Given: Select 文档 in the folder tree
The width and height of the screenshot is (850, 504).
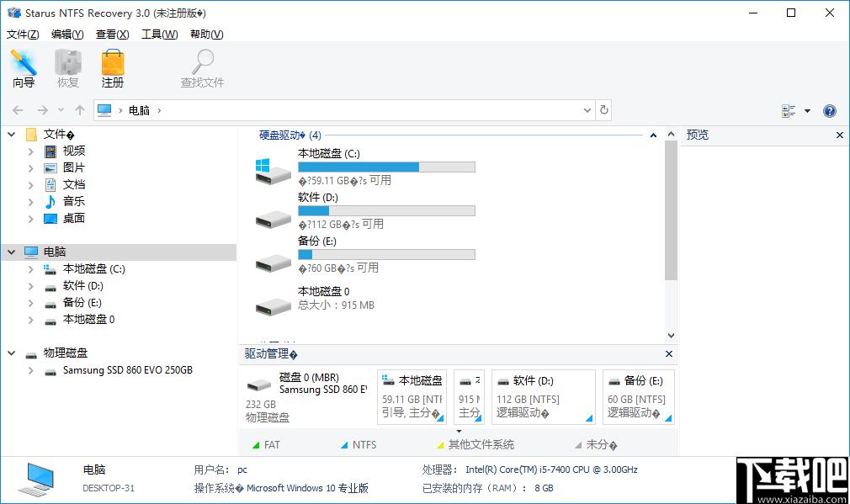Looking at the screenshot, I should tap(74, 184).
